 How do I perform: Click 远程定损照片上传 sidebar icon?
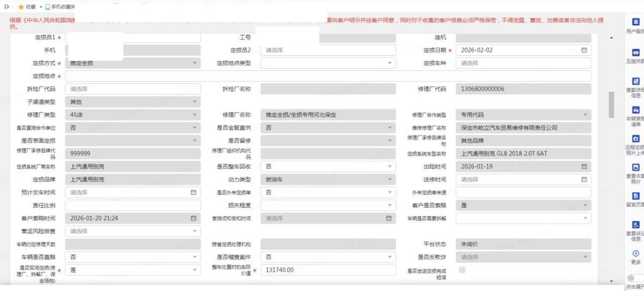(636, 139)
